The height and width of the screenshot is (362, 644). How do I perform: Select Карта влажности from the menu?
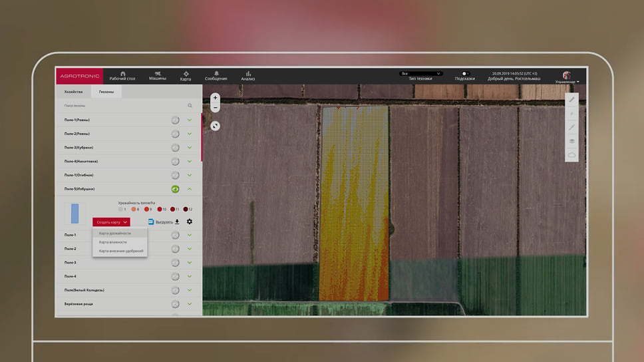[x=113, y=242]
